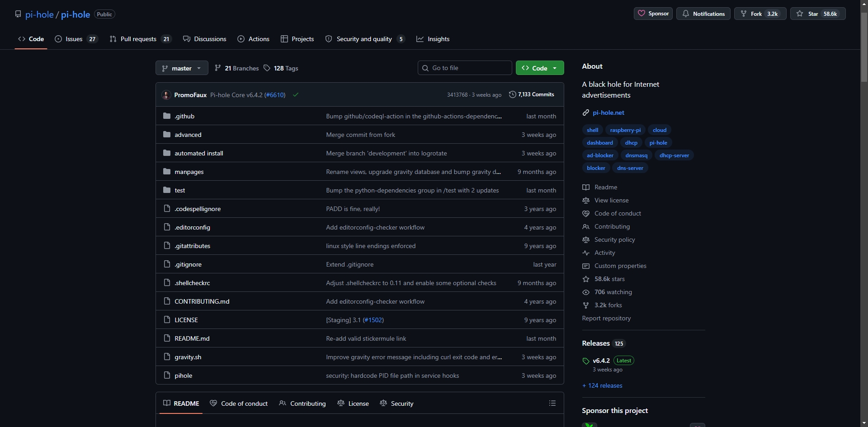
Task: Click the Go to file search field
Action: pos(465,68)
